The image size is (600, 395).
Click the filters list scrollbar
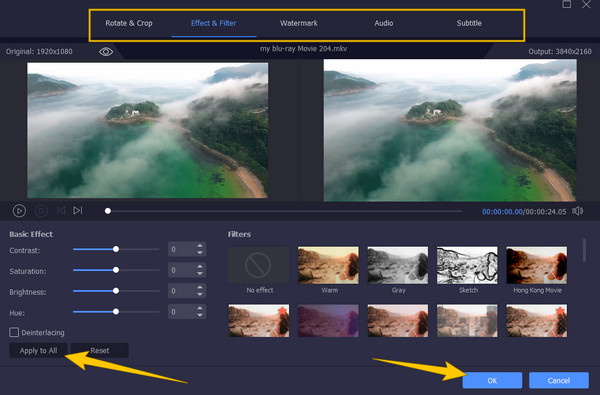584,250
